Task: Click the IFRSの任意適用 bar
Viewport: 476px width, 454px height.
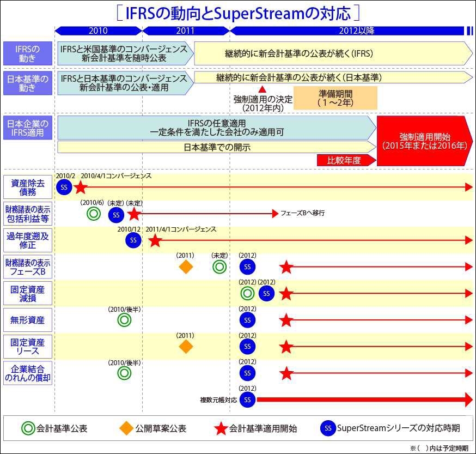Action: (217, 128)
